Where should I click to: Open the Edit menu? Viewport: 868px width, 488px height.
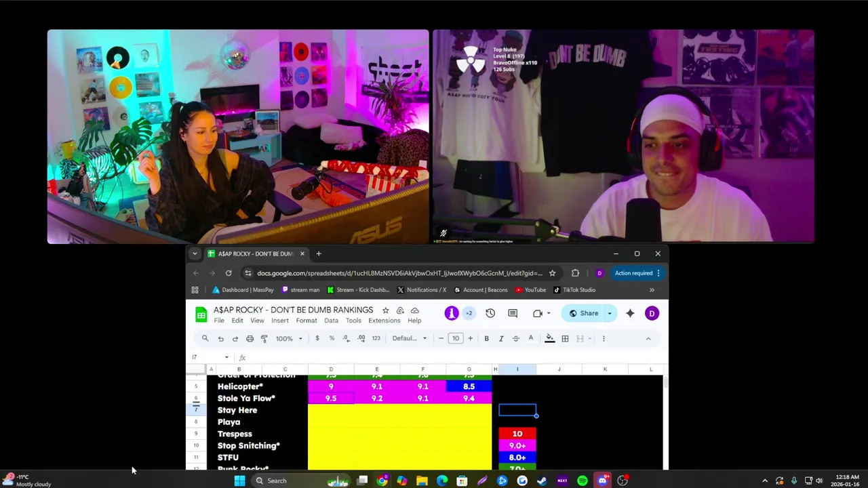[x=237, y=321]
